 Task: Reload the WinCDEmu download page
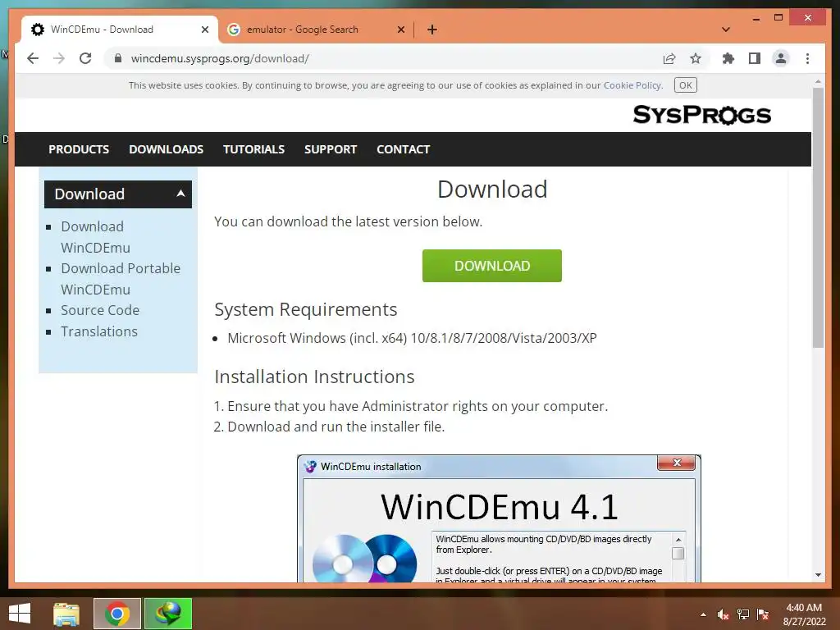(85, 58)
